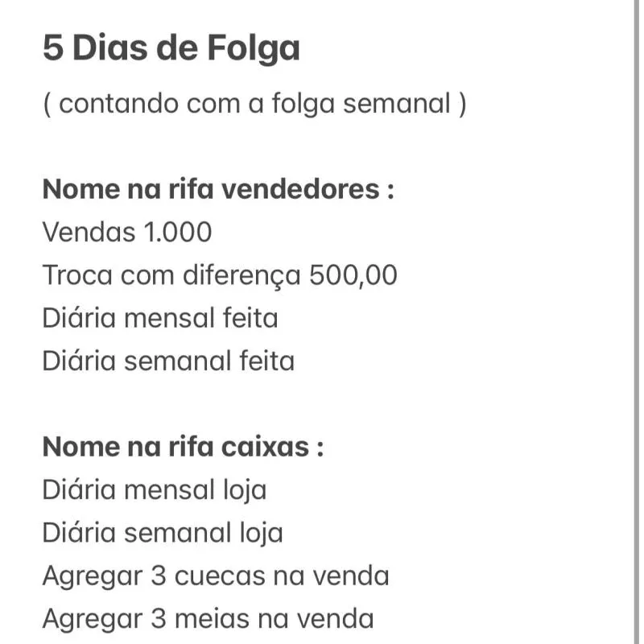The width and height of the screenshot is (644, 644).
Task: Click the "Troca com diferença" line
Action: 220,275
